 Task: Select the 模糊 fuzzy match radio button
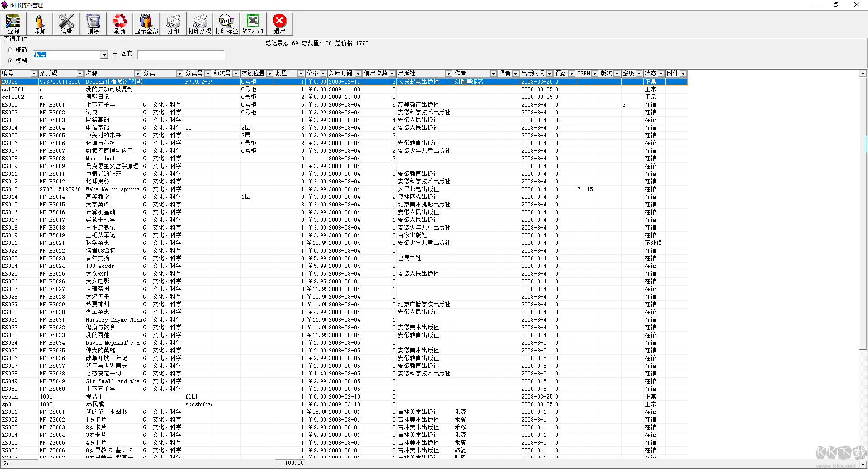pyautogui.click(x=10, y=61)
